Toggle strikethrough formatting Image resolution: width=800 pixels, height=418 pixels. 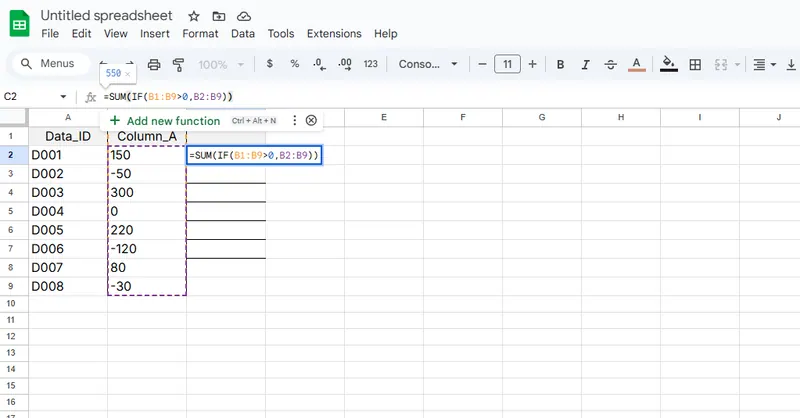(x=611, y=64)
